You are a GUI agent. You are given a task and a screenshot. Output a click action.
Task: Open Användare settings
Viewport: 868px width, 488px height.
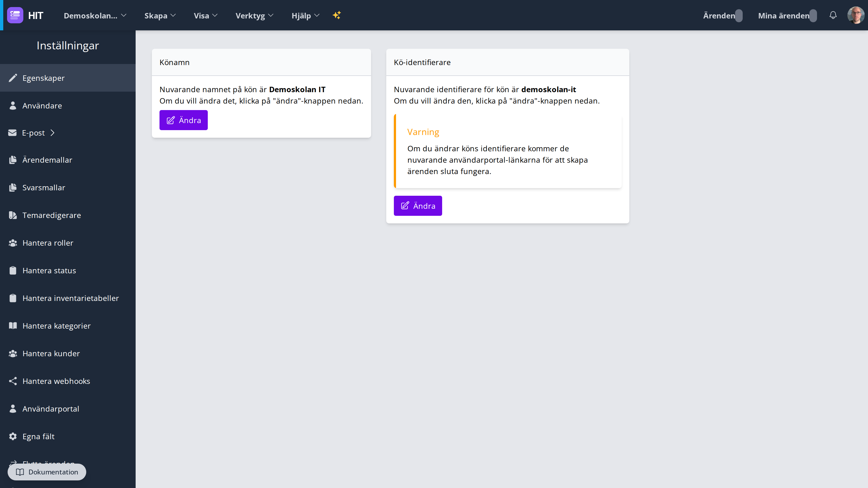tap(68, 105)
